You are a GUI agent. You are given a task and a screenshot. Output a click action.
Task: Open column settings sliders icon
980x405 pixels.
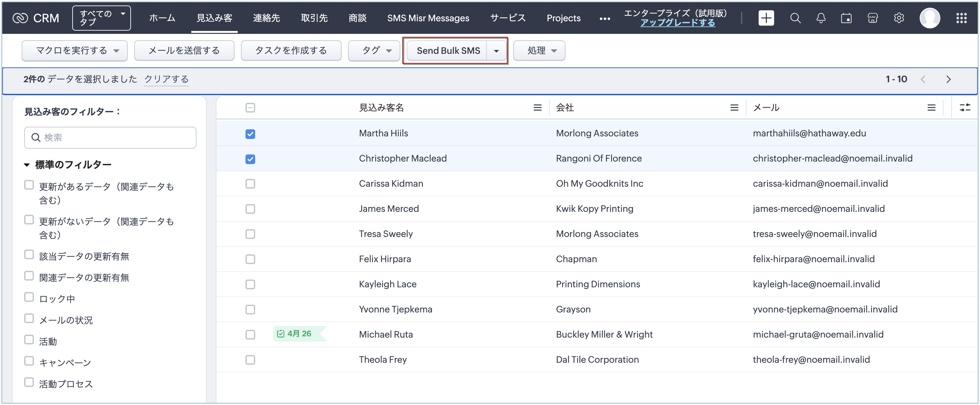(x=965, y=108)
